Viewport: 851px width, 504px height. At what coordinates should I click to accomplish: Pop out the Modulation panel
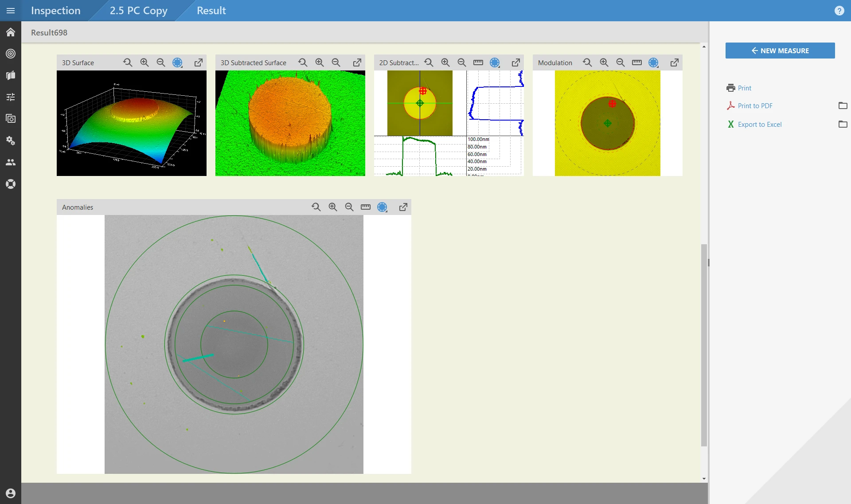675,63
